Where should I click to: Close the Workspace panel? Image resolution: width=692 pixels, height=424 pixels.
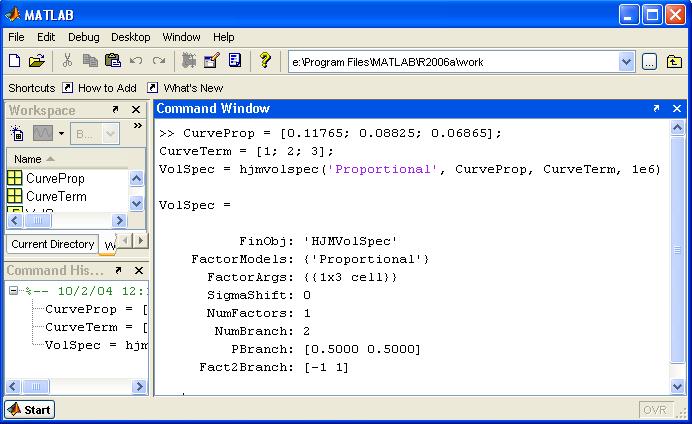tap(136, 109)
